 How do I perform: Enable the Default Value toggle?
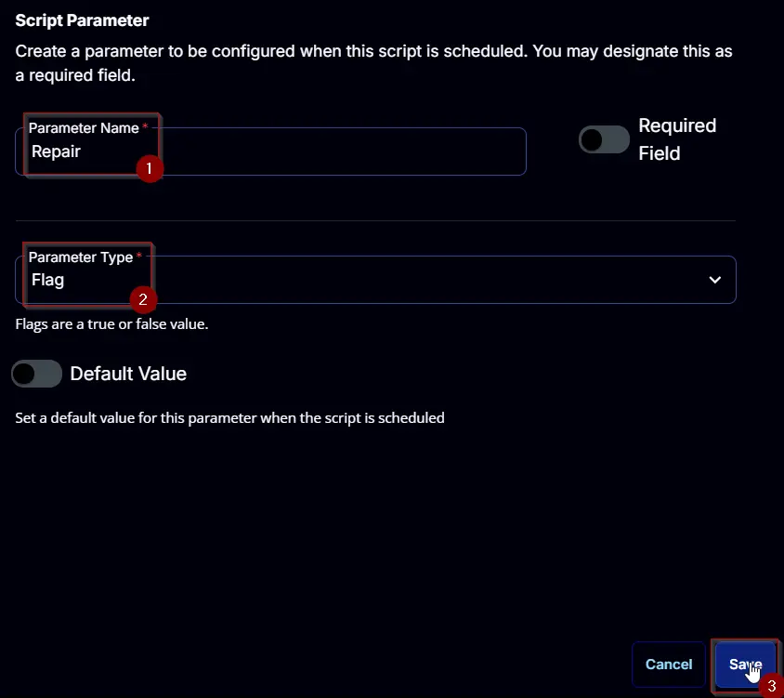[36, 374]
